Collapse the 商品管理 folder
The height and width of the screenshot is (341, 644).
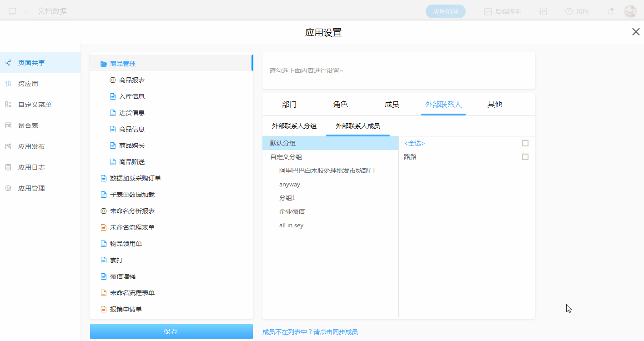click(104, 64)
